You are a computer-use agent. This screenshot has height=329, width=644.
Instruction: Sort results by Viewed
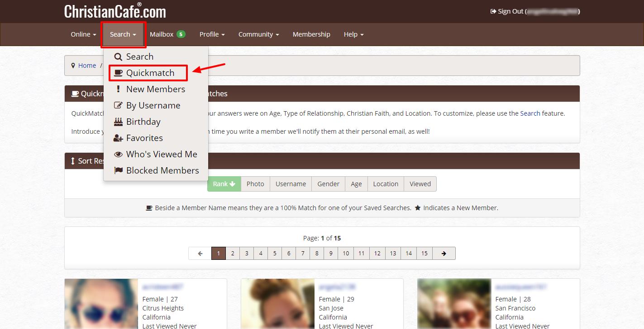pos(420,184)
